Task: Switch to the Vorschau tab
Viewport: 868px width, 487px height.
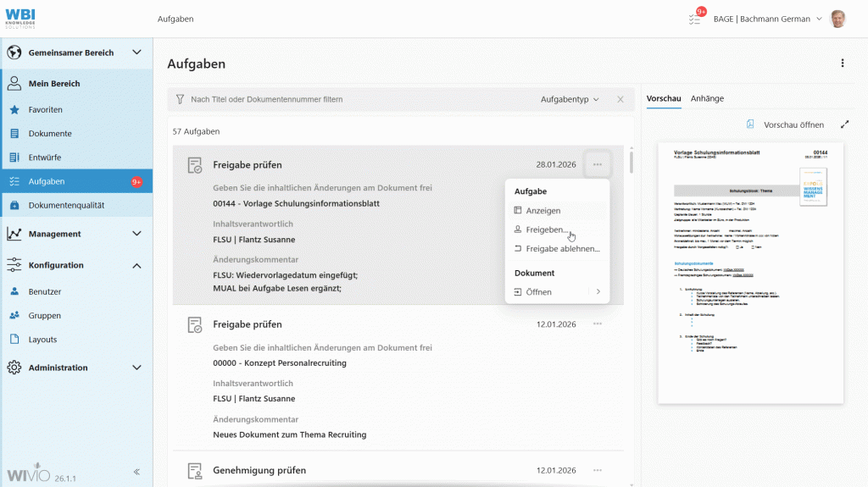Action: 664,98
